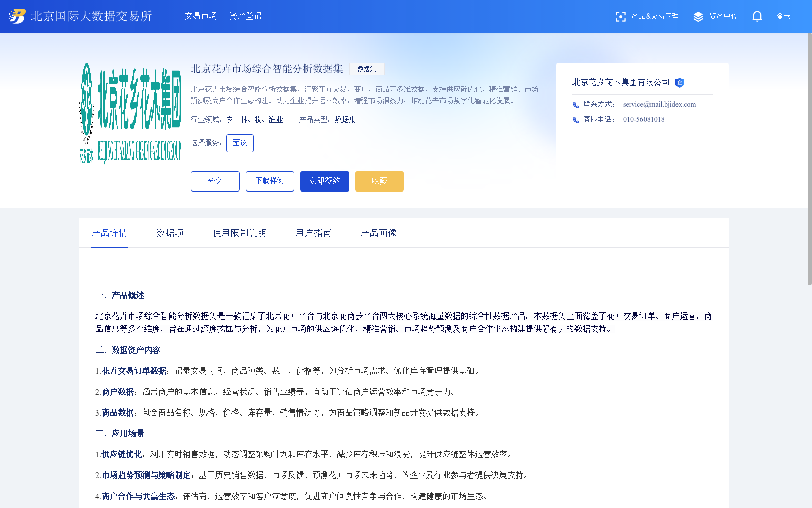Click the 数据集 tag beside title
Image resolution: width=812 pixels, height=508 pixels.
(366, 69)
